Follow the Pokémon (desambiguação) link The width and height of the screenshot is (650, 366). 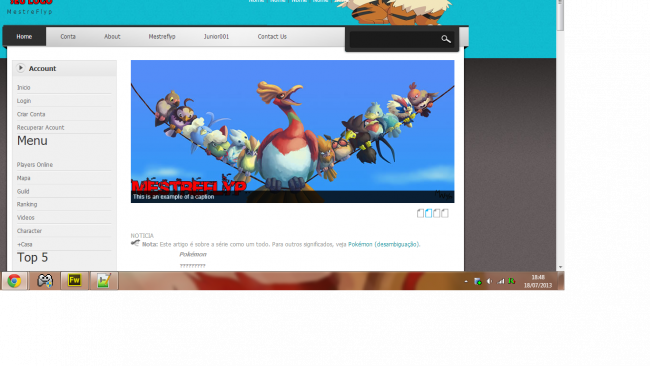(383, 244)
